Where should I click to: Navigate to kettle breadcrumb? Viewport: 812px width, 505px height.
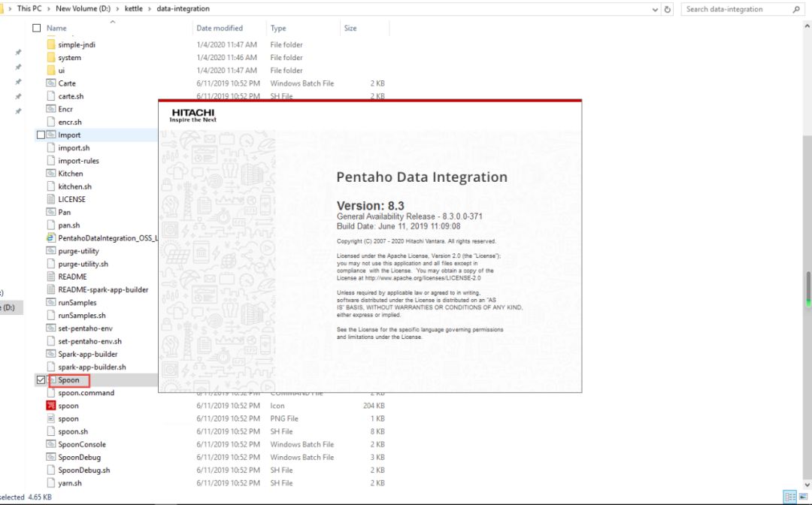coord(134,9)
